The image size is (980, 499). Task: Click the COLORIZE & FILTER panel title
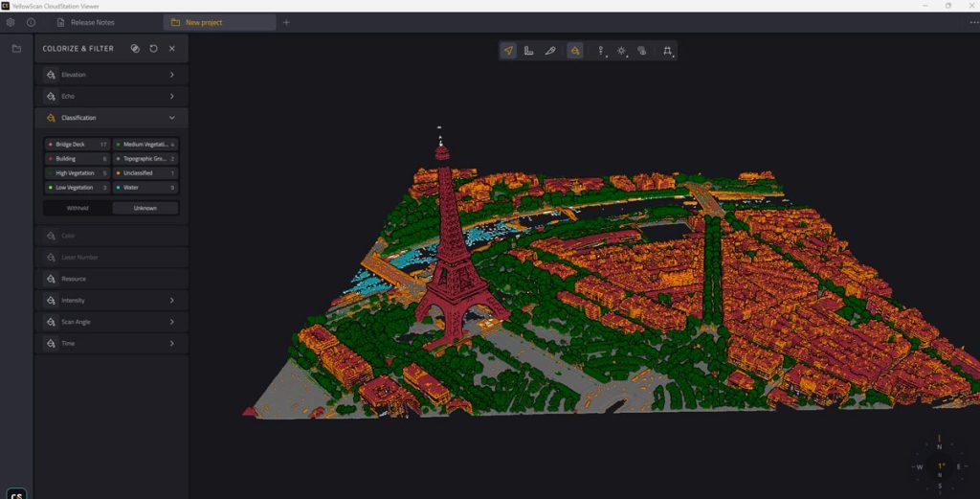tap(78, 48)
